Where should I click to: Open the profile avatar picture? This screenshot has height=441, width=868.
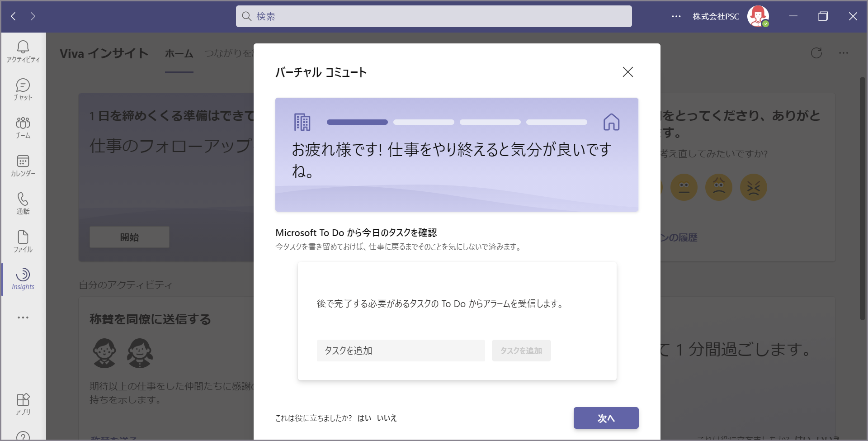(758, 16)
